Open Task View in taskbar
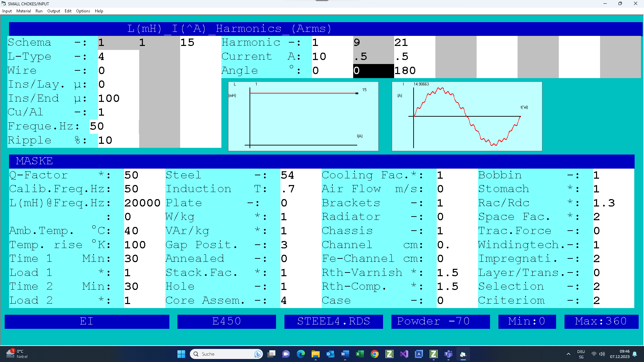Screen dimensions: 644x362 tap(272, 354)
